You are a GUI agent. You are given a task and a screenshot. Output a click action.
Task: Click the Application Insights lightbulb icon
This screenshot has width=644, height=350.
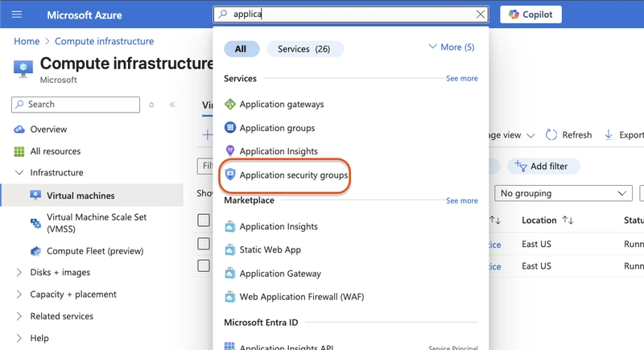(230, 151)
